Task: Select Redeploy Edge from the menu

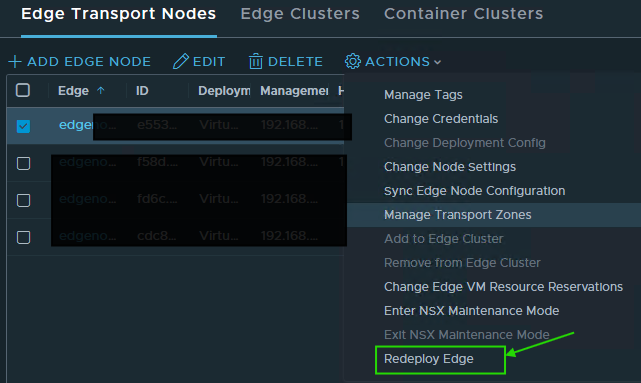Action: (x=429, y=359)
